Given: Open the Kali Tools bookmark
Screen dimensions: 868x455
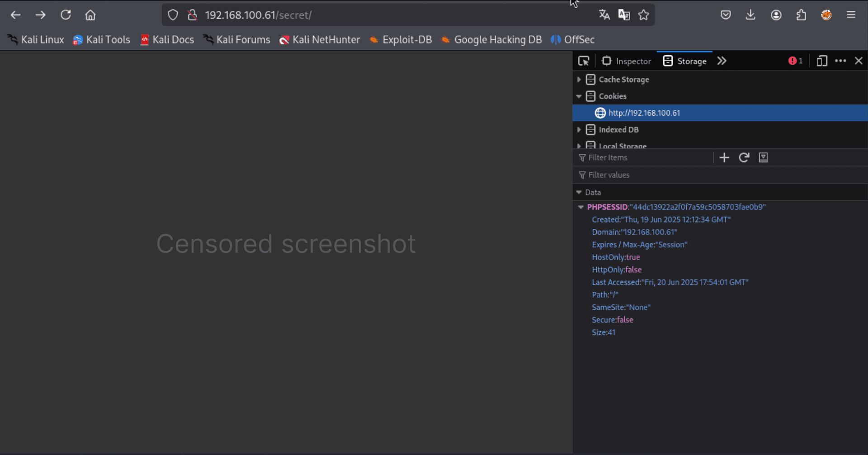Looking at the screenshot, I should (102, 40).
